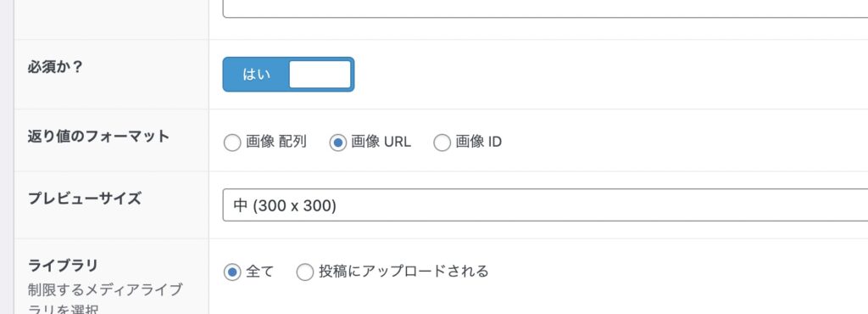Viewport: 868px width, 314px height.
Task: Click the 必須か？ field label
Action: pyautogui.click(x=55, y=68)
